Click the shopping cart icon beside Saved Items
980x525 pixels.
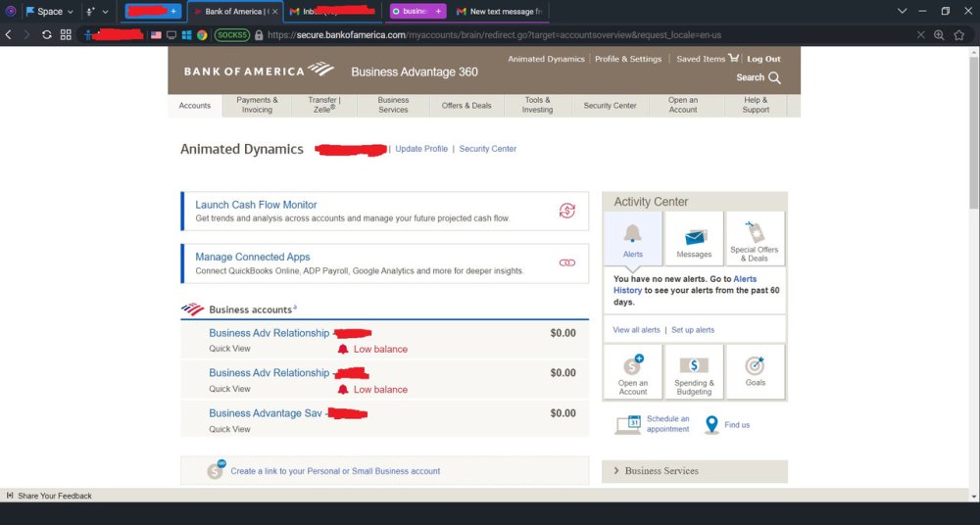(x=734, y=58)
